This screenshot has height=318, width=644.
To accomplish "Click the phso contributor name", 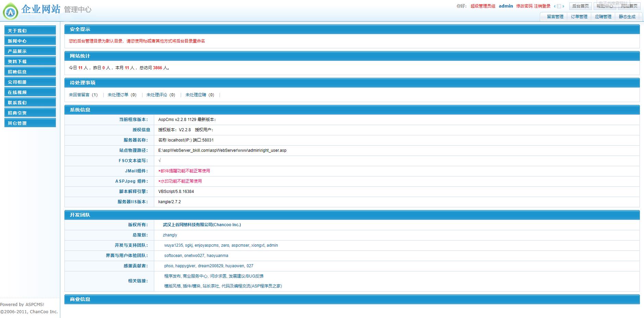I will (x=169, y=266).
